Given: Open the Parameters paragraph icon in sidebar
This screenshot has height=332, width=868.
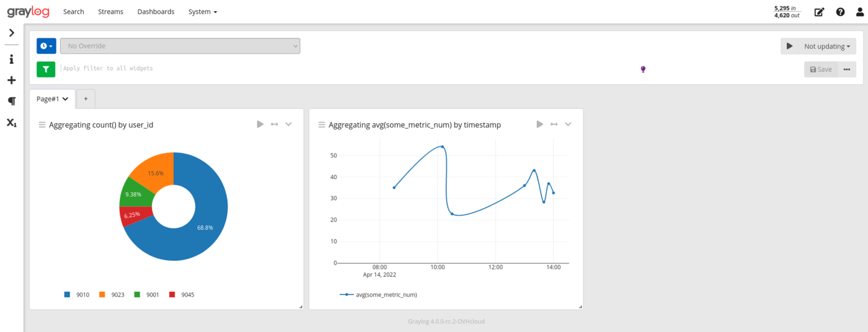Looking at the screenshot, I should (x=11, y=101).
